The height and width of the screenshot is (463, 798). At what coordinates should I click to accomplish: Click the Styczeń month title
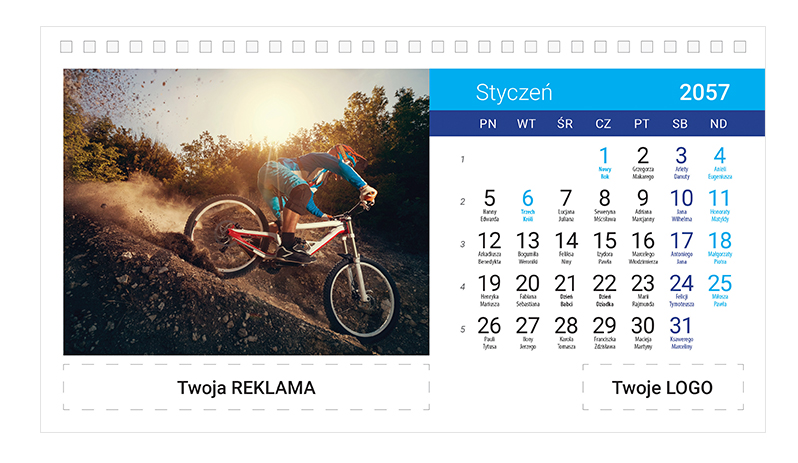(x=514, y=93)
